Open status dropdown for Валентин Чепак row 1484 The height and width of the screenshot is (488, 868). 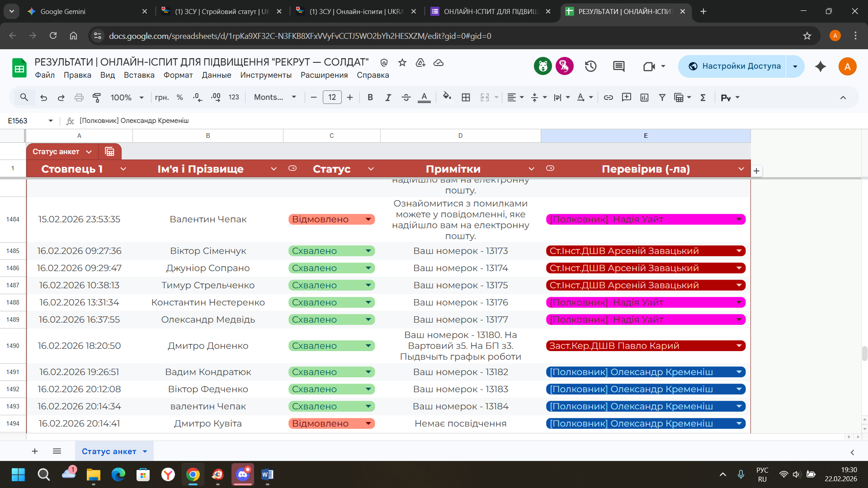tap(368, 220)
